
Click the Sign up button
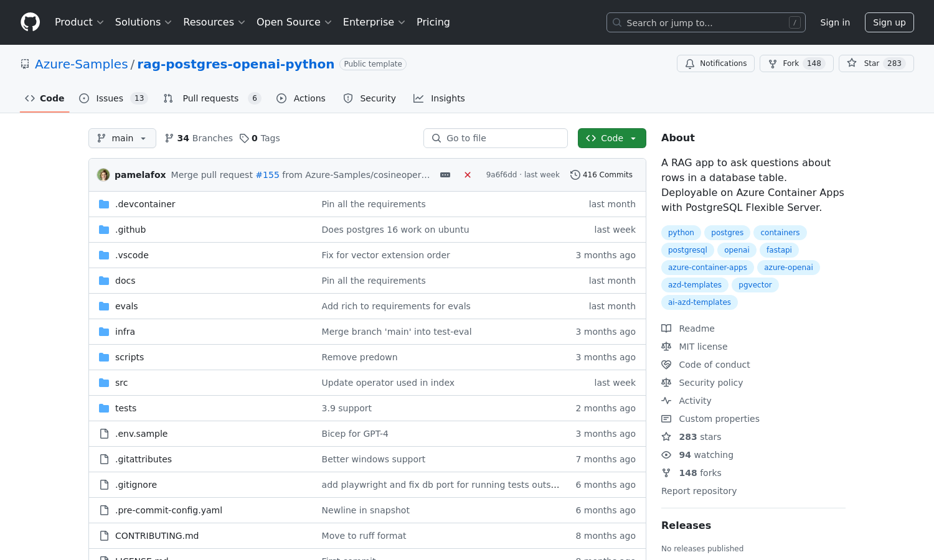click(889, 22)
